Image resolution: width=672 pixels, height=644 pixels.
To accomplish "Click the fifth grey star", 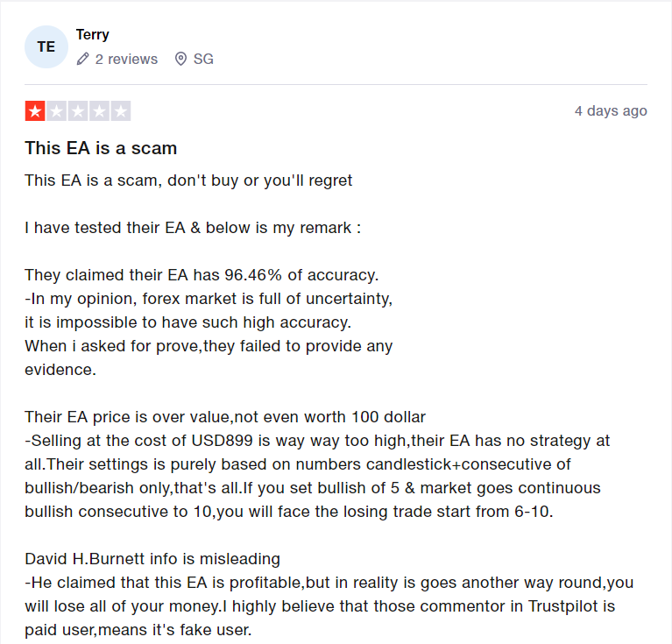I will [121, 111].
